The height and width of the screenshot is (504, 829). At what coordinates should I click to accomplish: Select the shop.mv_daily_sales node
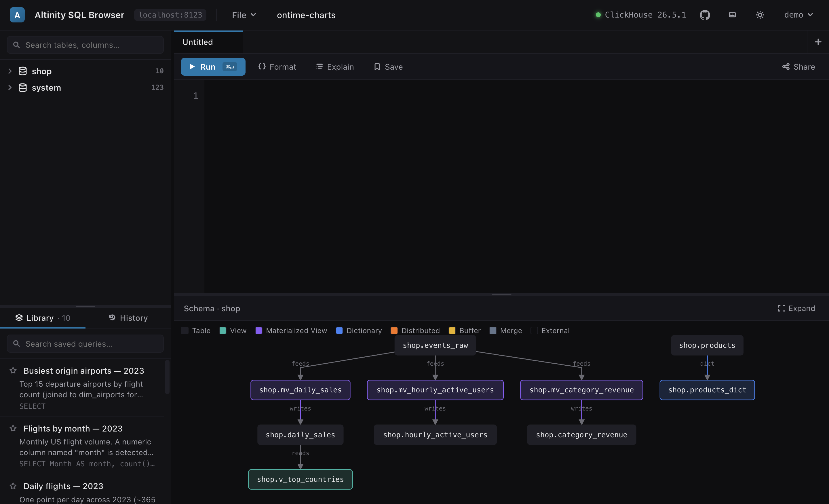[x=300, y=390]
